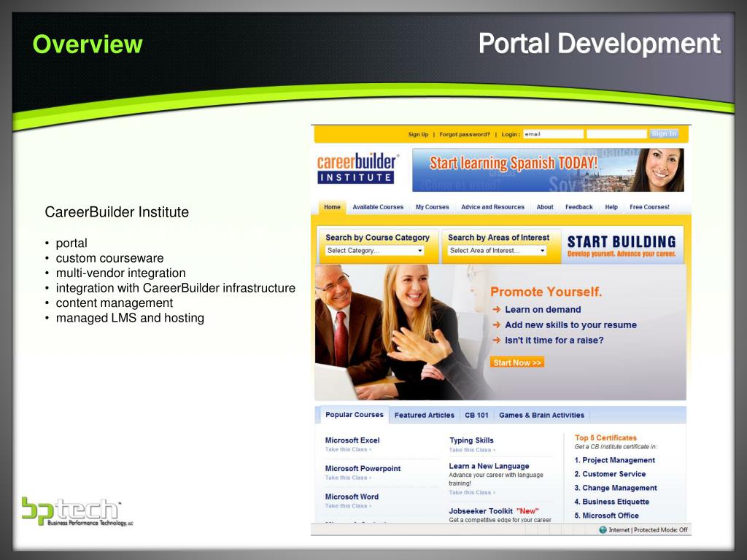This screenshot has width=747, height=560.
Task: Select the Home tab
Action: pos(332,207)
